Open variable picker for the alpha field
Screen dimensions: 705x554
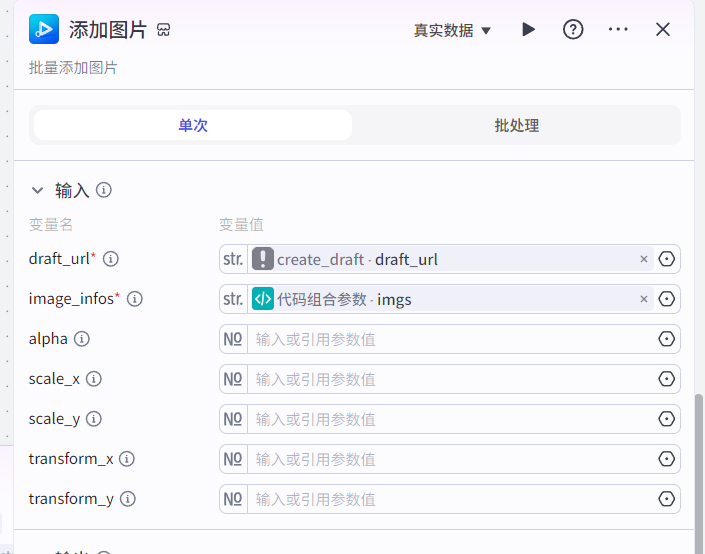coord(666,339)
